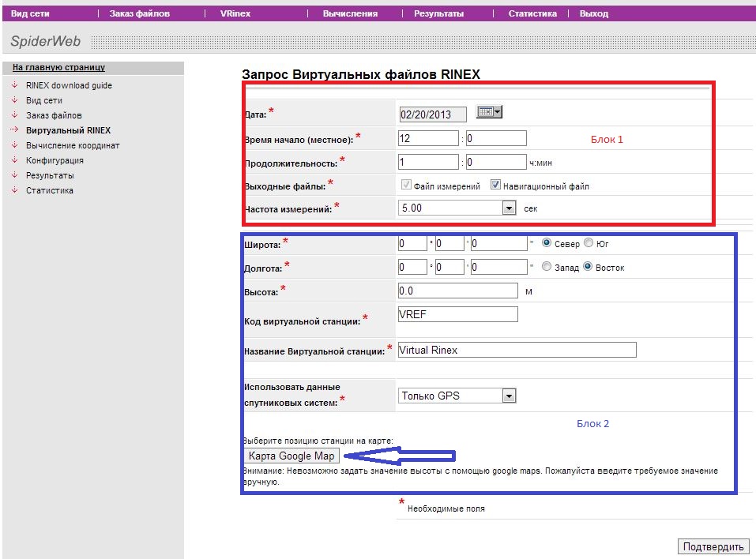The image size is (756, 559).
Task: Open Заказ файлов in the sidebar
Action: click(54, 115)
